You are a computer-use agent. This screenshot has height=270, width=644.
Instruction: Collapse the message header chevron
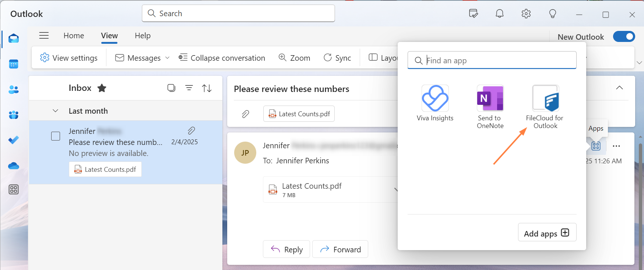(619, 88)
